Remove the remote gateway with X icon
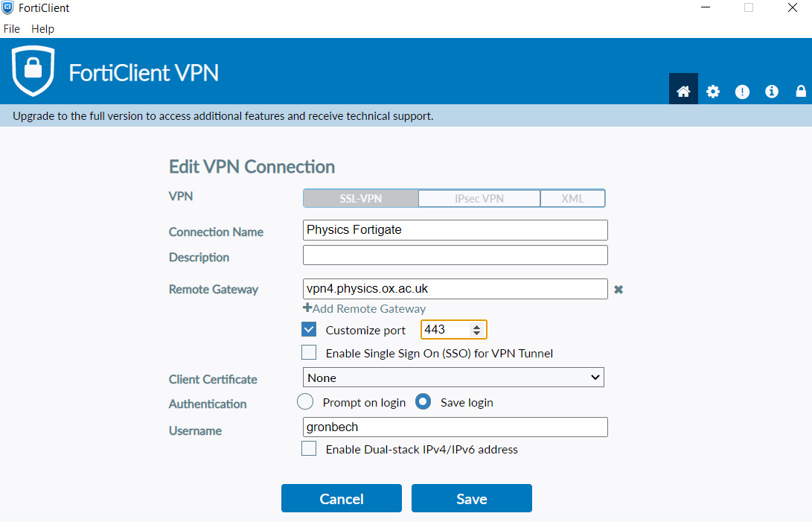Screen dimensions: 812x522 [x=618, y=289]
